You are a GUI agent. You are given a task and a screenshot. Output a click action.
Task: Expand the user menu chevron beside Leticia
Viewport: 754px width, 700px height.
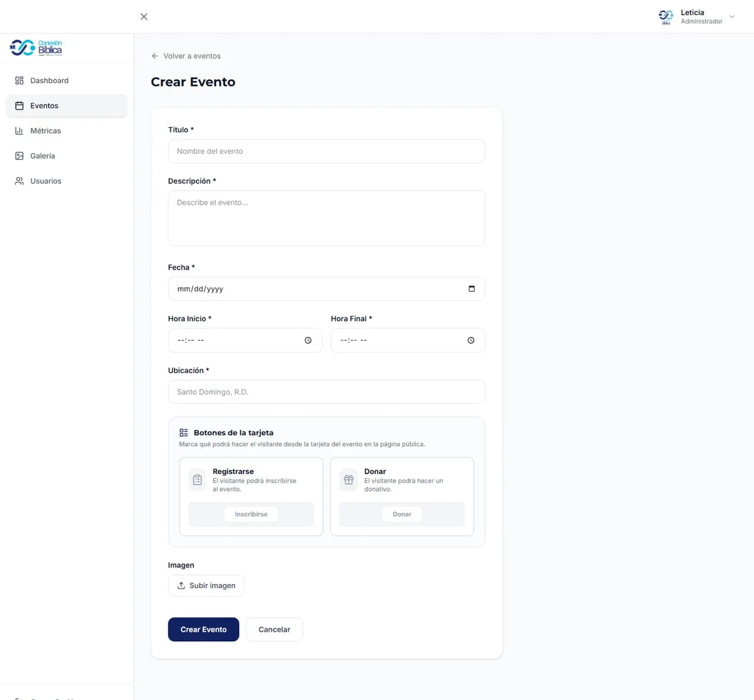point(732,16)
